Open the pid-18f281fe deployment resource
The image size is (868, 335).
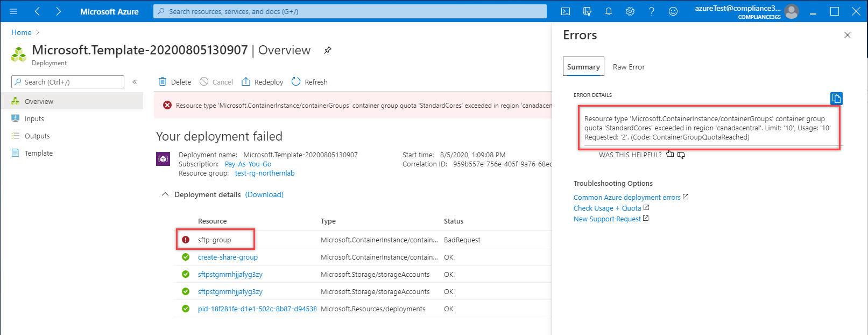click(257, 309)
